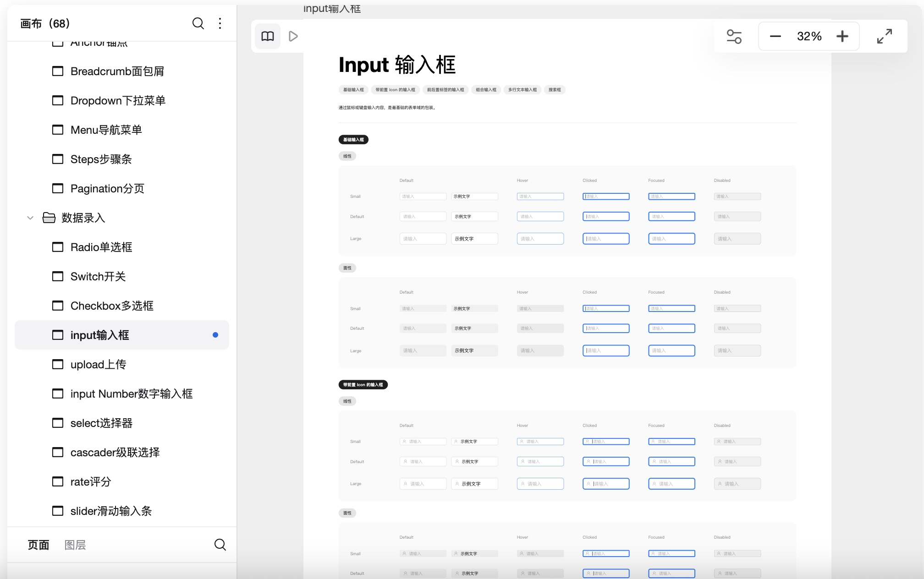Click the 基础输入框 tag under the title
924x579 pixels.
pyautogui.click(x=353, y=90)
